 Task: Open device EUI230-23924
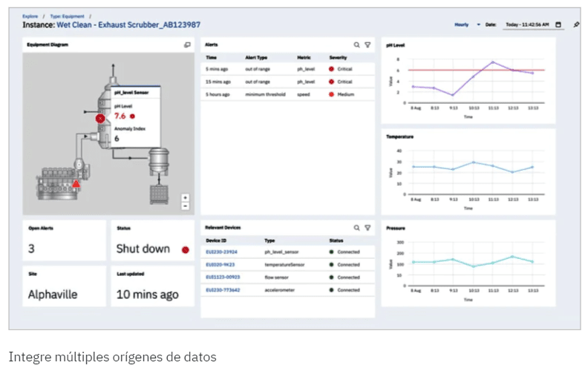222,252
